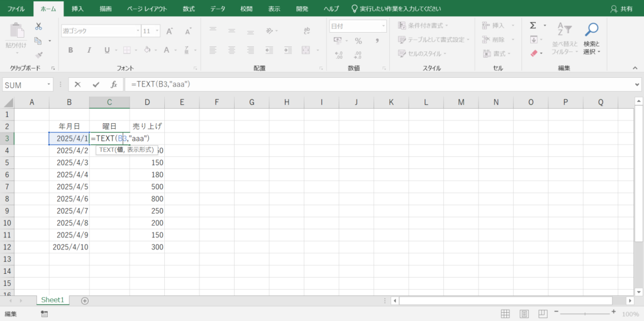Click the Clear eraser icon
This screenshot has height=321, width=644.
coord(534,53)
